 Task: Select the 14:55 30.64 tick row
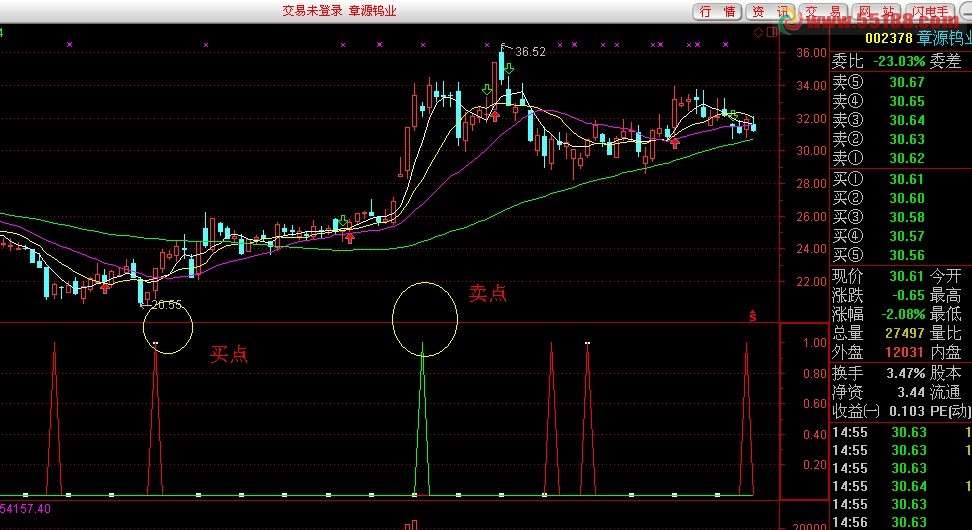tap(901, 487)
